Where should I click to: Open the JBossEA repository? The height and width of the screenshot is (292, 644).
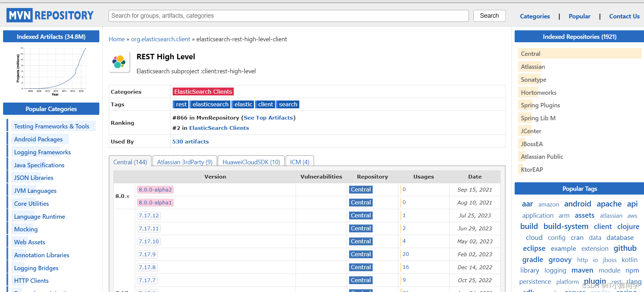532,144
